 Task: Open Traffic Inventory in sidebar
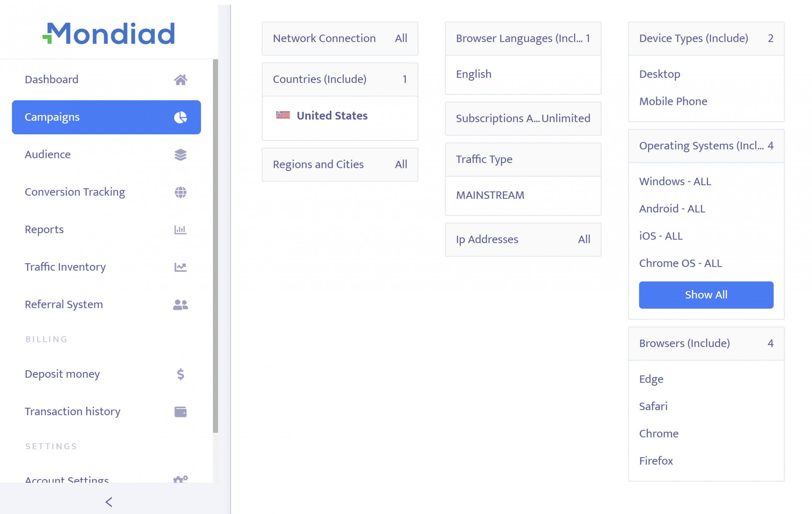(x=106, y=267)
